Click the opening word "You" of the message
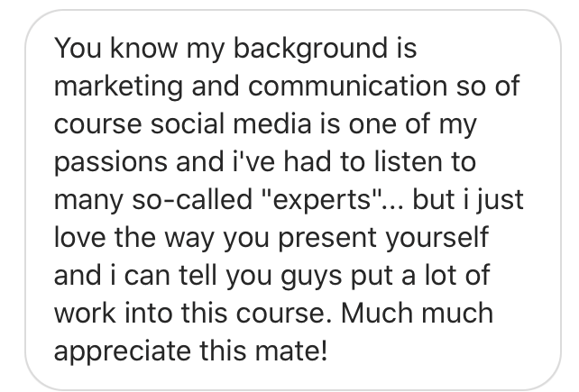Screen dimensions: 579x392 click(x=78, y=49)
